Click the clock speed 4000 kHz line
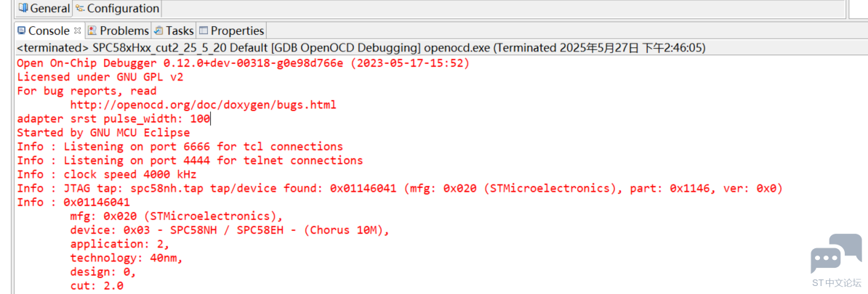The height and width of the screenshot is (294, 868). [x=107, y=175]
